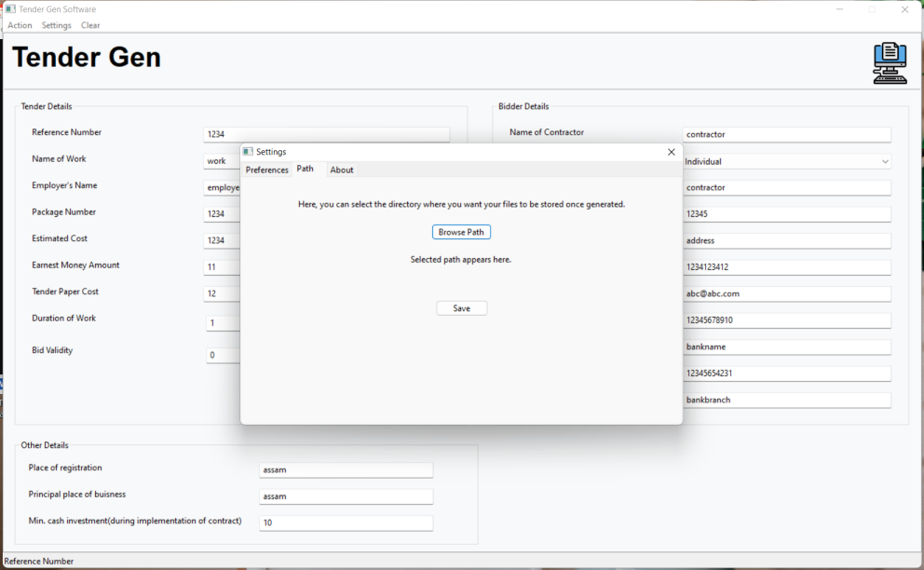Click the field containing 1234123412

click(x=787, y=267)
